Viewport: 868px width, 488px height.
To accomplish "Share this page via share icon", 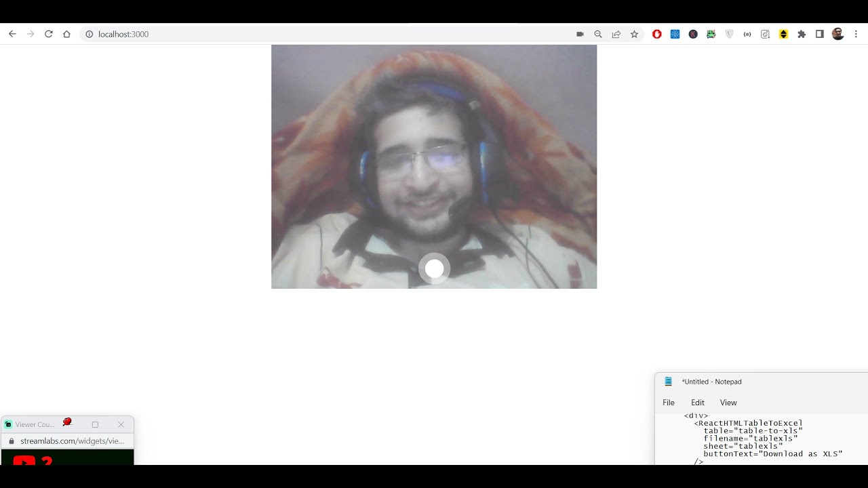I will (616, 34).
